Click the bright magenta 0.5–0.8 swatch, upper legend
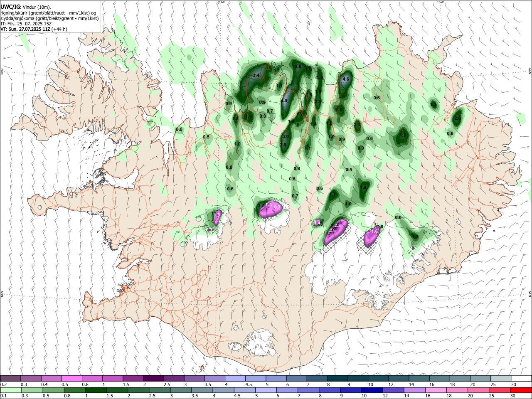The width and height of the screenshot is (532, 399). pos(71,378)
